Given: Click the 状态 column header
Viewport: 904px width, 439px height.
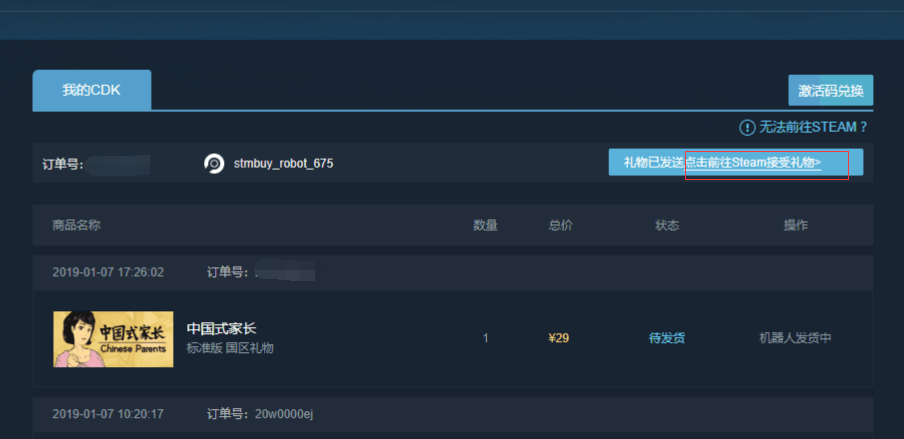Looking at the screenshot, I should [667, 225].
